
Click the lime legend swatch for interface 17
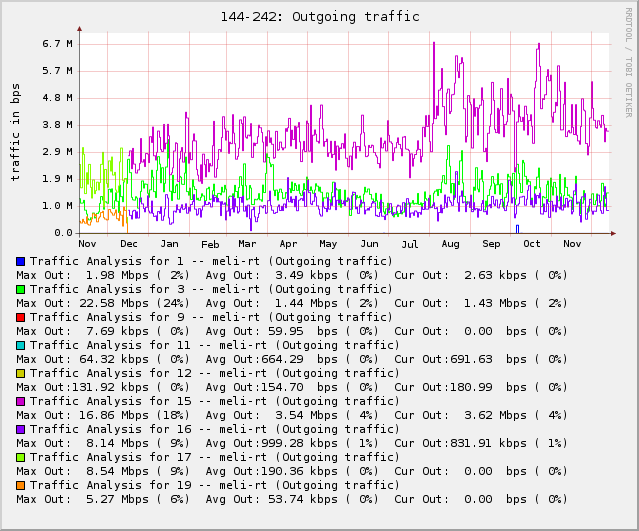(x=20, y=457)
